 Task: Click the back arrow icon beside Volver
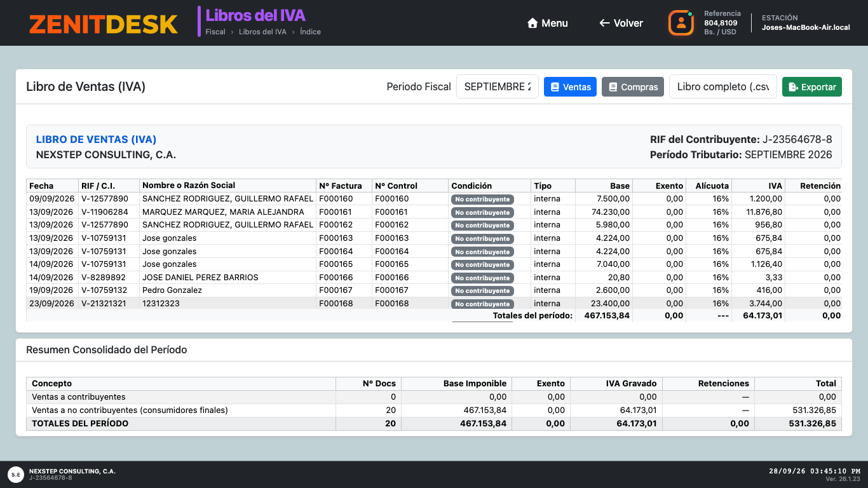point(604,23)
